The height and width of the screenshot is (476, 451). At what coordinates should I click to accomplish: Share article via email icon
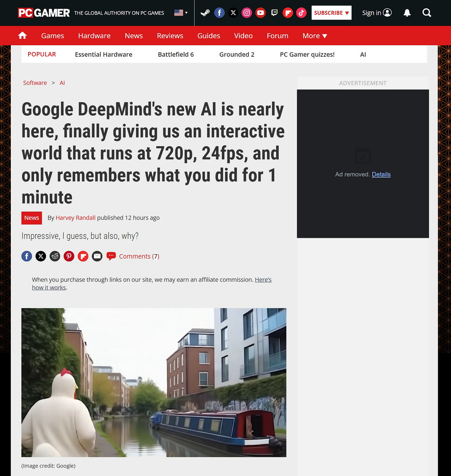coord(97,256)
